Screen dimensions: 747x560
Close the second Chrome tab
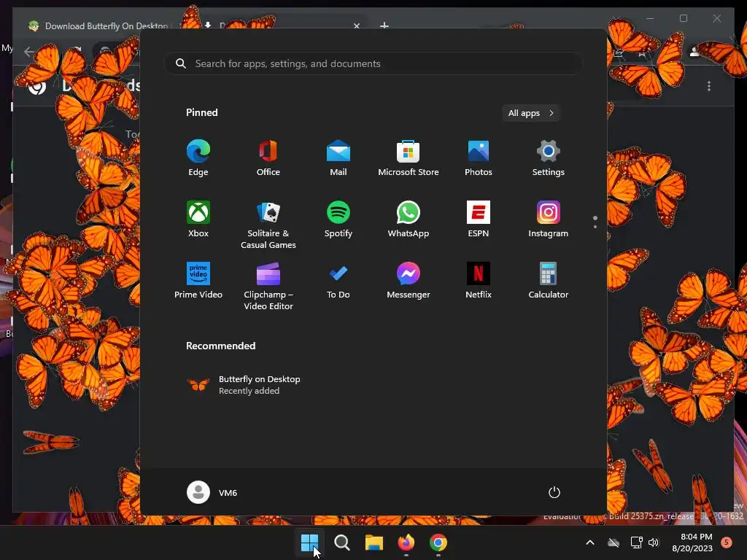coord(356,26)
